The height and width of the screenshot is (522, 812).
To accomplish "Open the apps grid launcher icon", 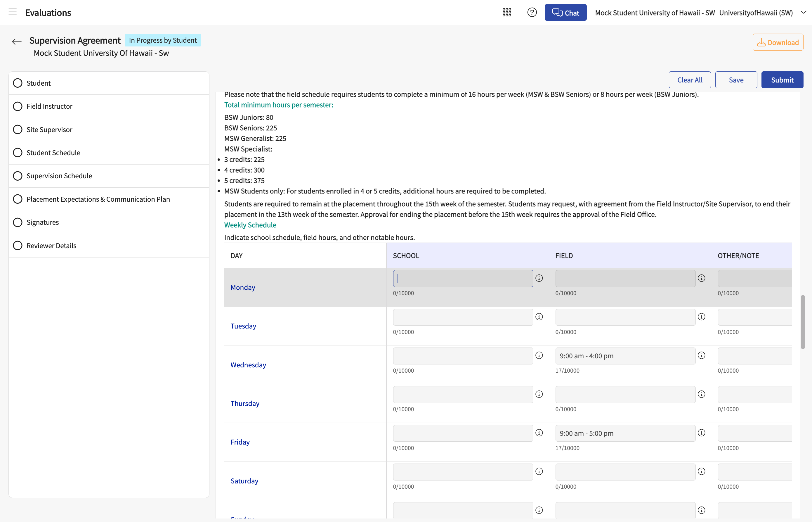I will (x=506, y=13).
